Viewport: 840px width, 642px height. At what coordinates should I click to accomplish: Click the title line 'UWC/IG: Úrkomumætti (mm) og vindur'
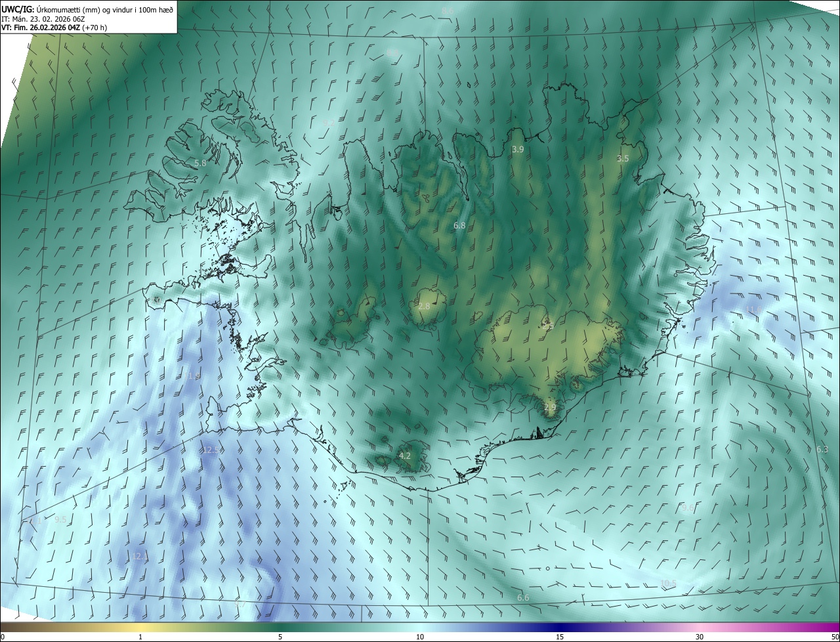point(88,9)
